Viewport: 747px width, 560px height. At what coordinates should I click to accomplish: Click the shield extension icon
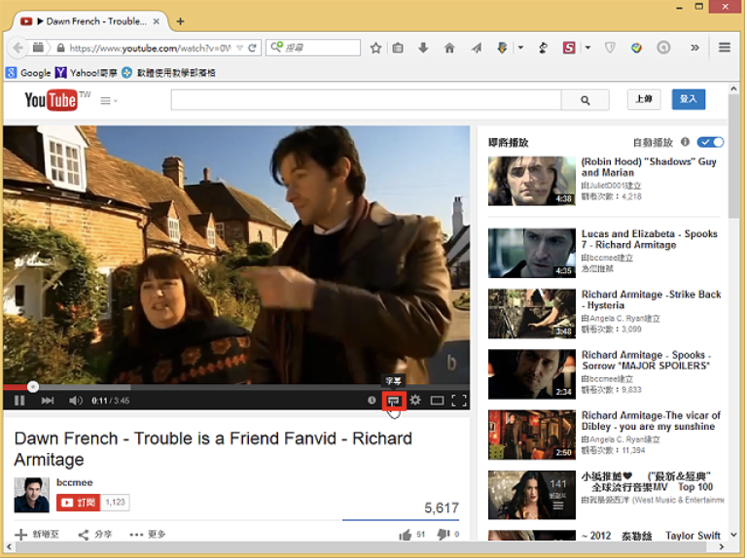(x=610, y=48)
